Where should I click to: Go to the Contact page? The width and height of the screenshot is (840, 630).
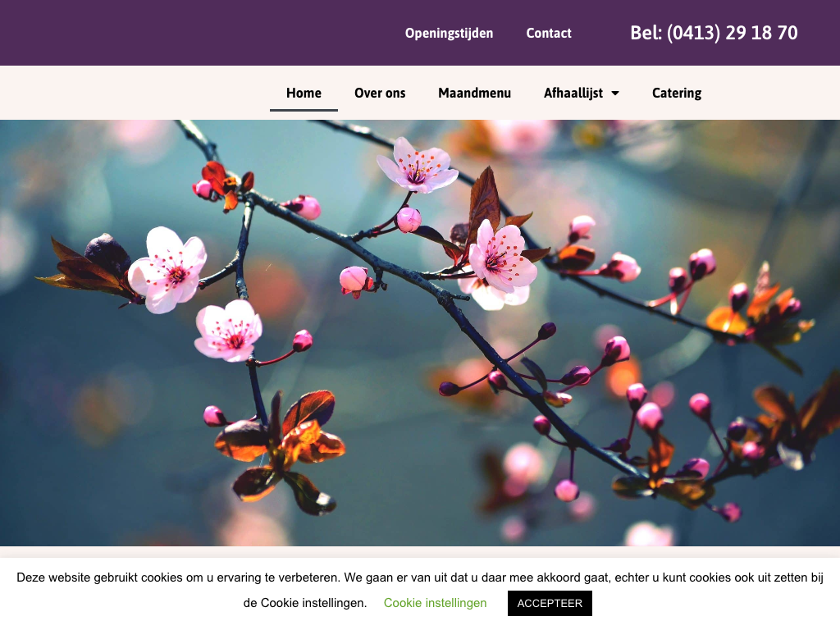(549, 33)
